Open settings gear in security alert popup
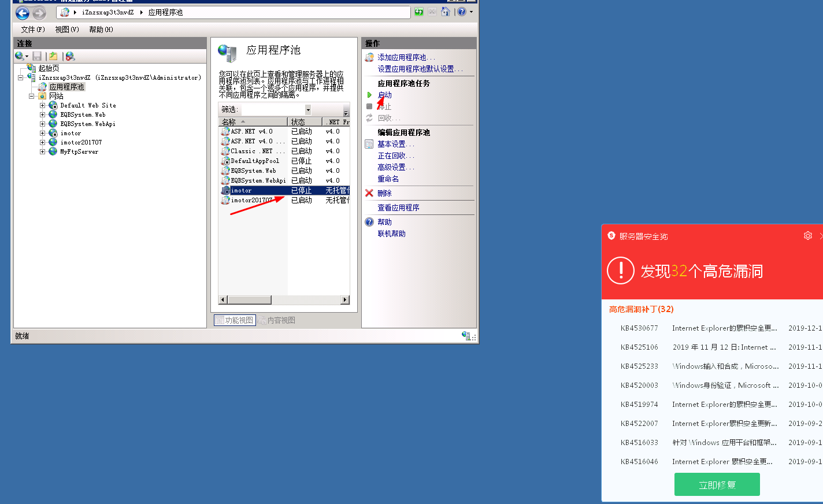 point(807,236)
